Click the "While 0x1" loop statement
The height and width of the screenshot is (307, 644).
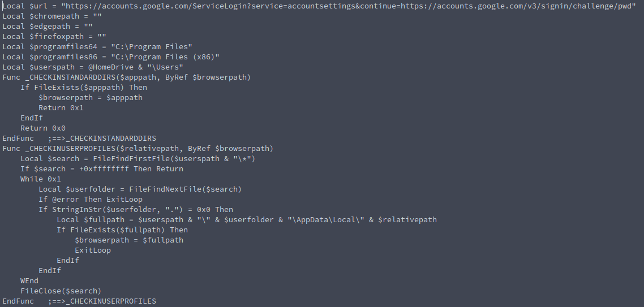tap(41, 179)
